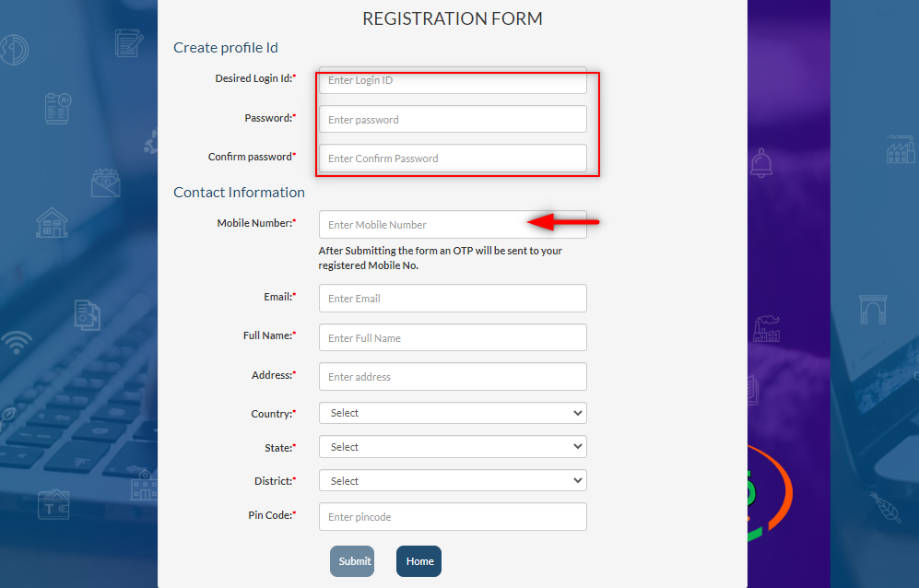This screenshot has width=919, height=588.
Task: Click the Mobile Number input box
Action: click(x=453, y=225)
